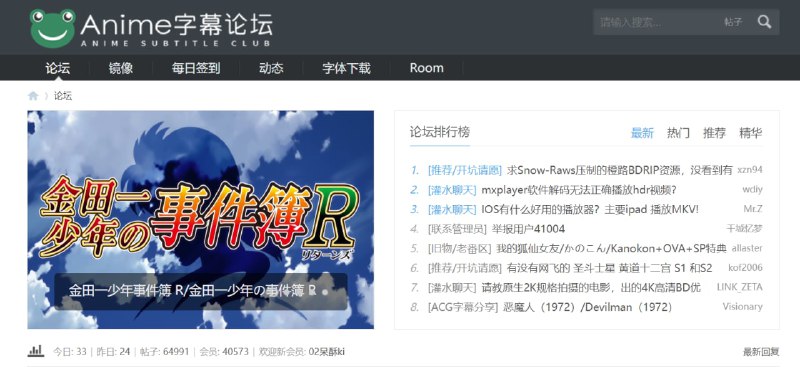
Task: Click the 金田一少年事件簿 R caption link
Action: coord(192,291)
